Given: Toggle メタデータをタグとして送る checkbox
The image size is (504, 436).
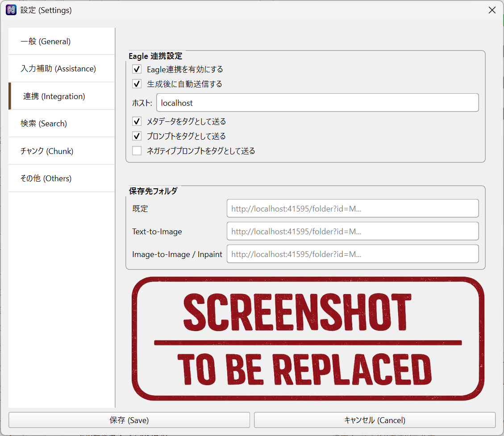Looking at the screenshot, I should 137,121.
